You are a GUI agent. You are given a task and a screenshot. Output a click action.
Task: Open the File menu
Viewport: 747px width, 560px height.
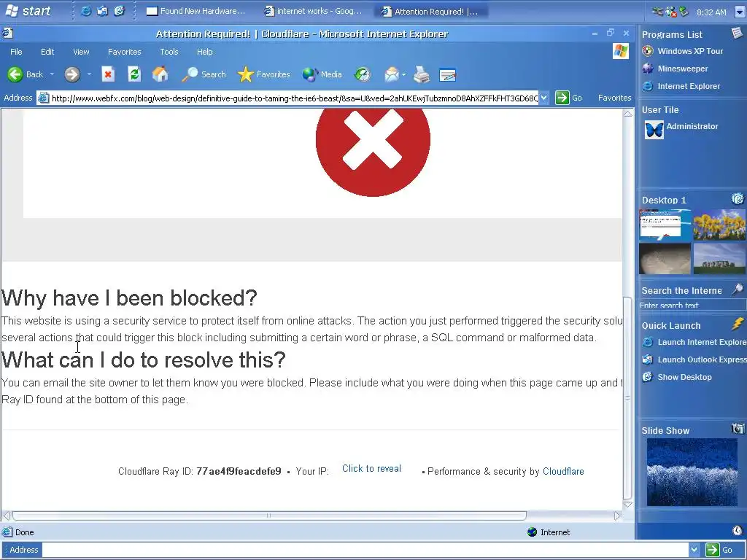pos(16,52)
